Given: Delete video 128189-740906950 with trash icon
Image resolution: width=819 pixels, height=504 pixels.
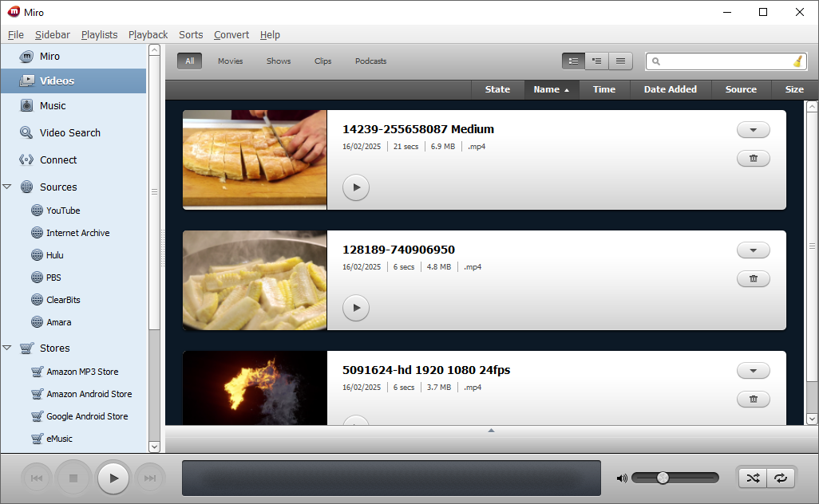Looking at the screenshot, I should pyautogui.click(x=753, y=278).
